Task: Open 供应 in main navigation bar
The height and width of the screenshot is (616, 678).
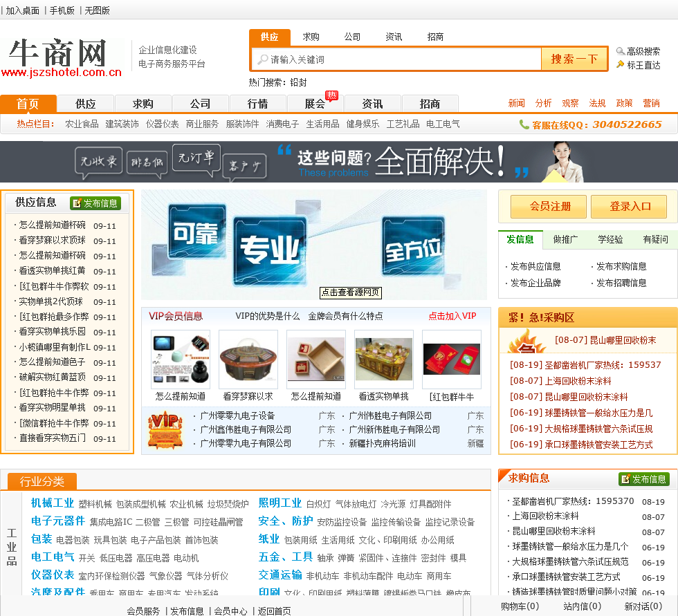Action: pos(86,104)
